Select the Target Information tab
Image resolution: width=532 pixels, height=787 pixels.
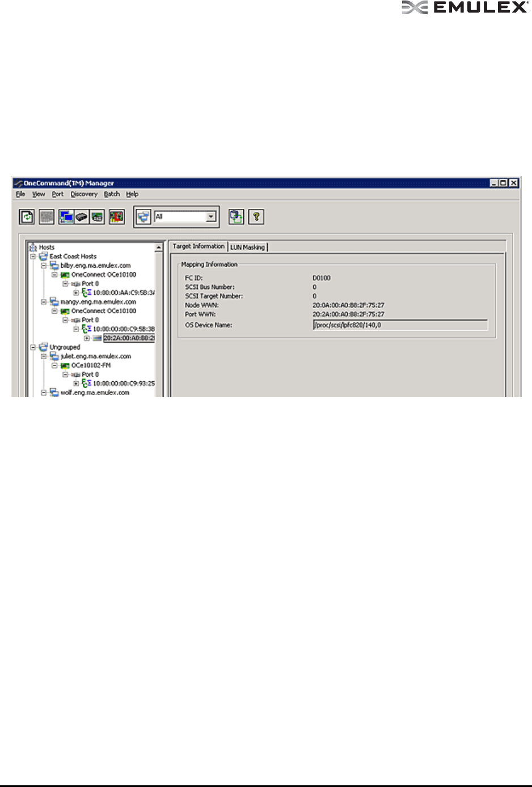pos(199,246)
